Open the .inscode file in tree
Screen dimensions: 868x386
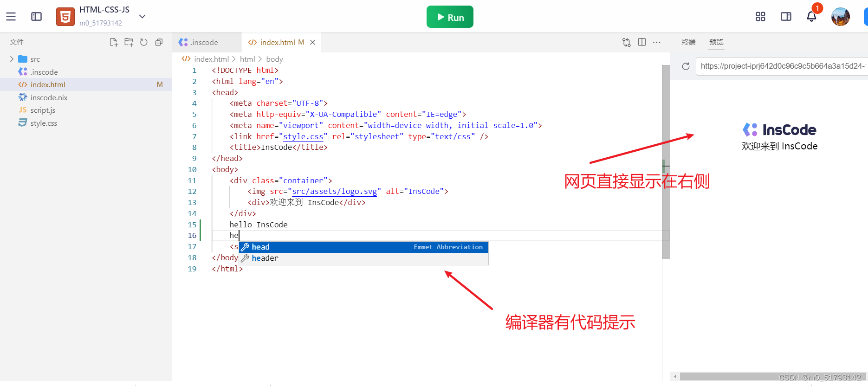tap(44, 72)
